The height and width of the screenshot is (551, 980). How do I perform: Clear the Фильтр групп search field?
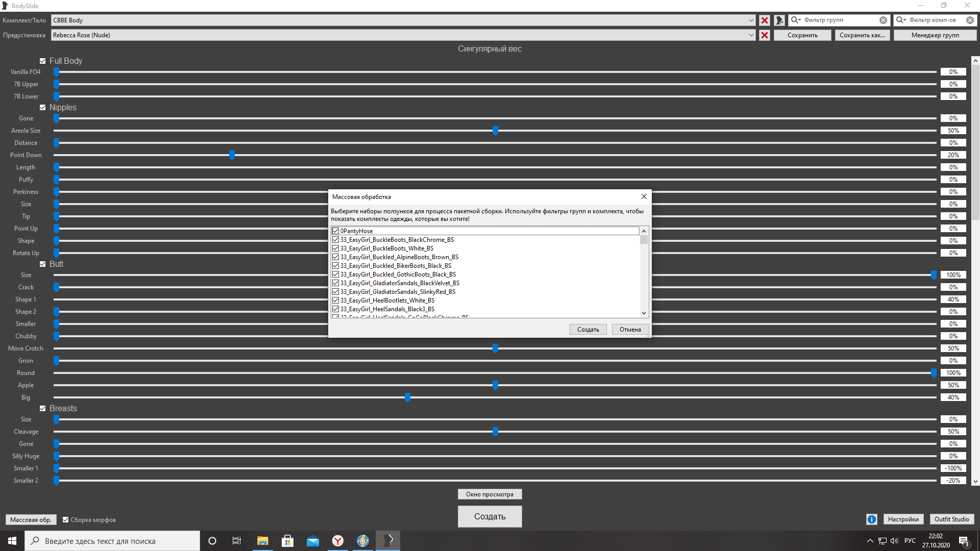(x=883, y=20)
